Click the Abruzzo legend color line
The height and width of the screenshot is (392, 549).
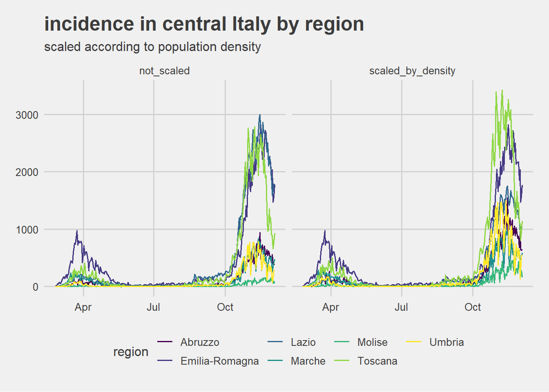pos(165,342)
